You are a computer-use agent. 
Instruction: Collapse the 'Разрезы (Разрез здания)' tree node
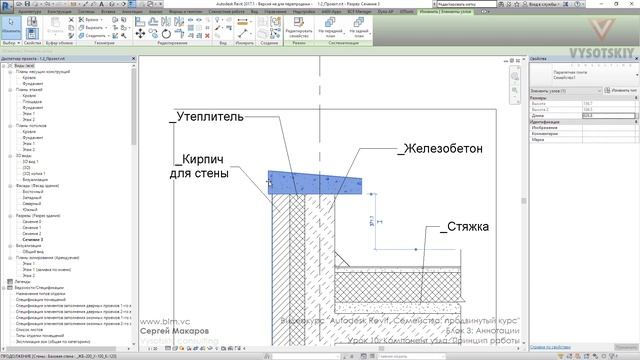[x=10, y=216]
